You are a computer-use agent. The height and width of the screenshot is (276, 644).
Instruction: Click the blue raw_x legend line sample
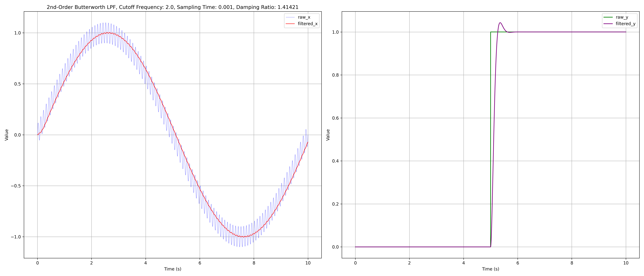(290, 17)
